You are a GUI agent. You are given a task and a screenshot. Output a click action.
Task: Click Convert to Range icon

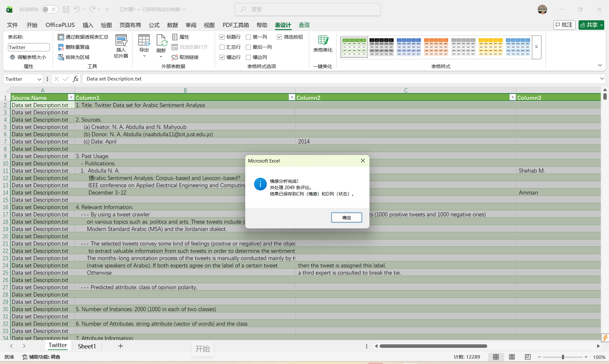(61, 57)
